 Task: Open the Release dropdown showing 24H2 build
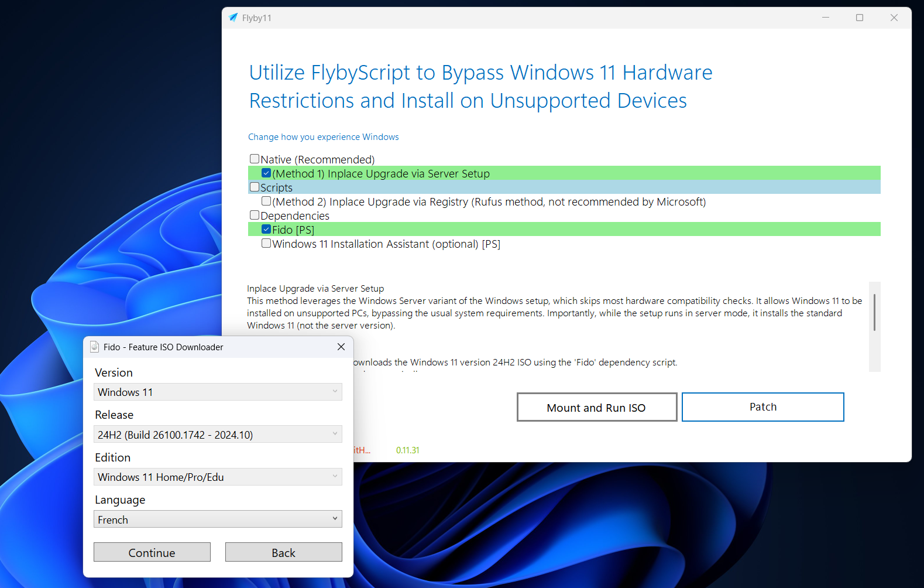[218, 435]
